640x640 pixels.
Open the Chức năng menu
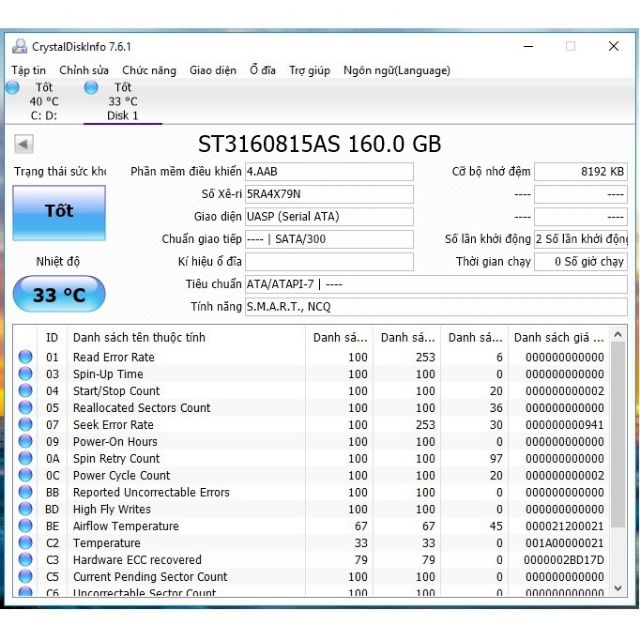149,71
